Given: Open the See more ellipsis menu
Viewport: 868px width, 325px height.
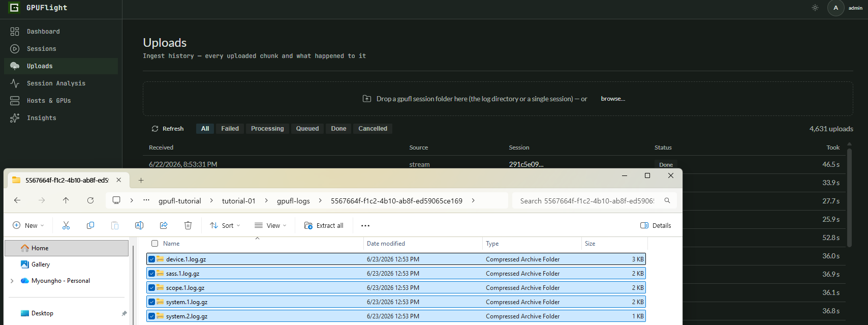Looking at the screenshot, I should point(365,225).
